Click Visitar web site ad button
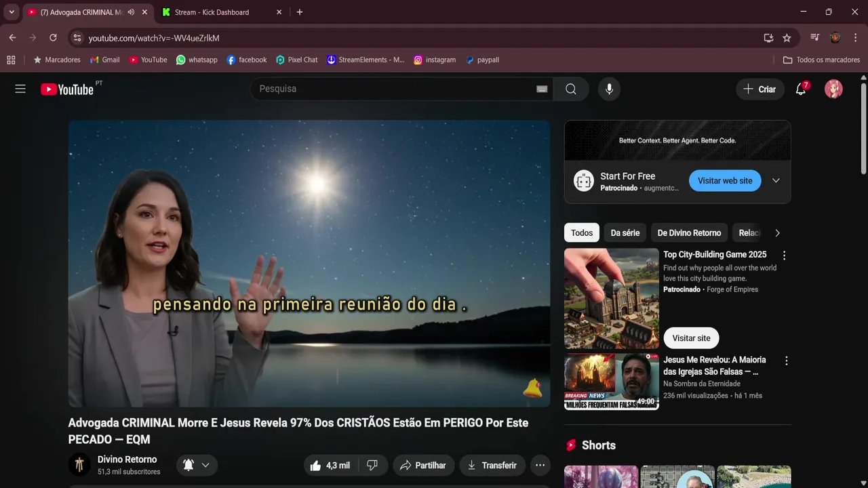Viewport: 868px width, 488px height. pyautogui.click(x=725, y=181)
